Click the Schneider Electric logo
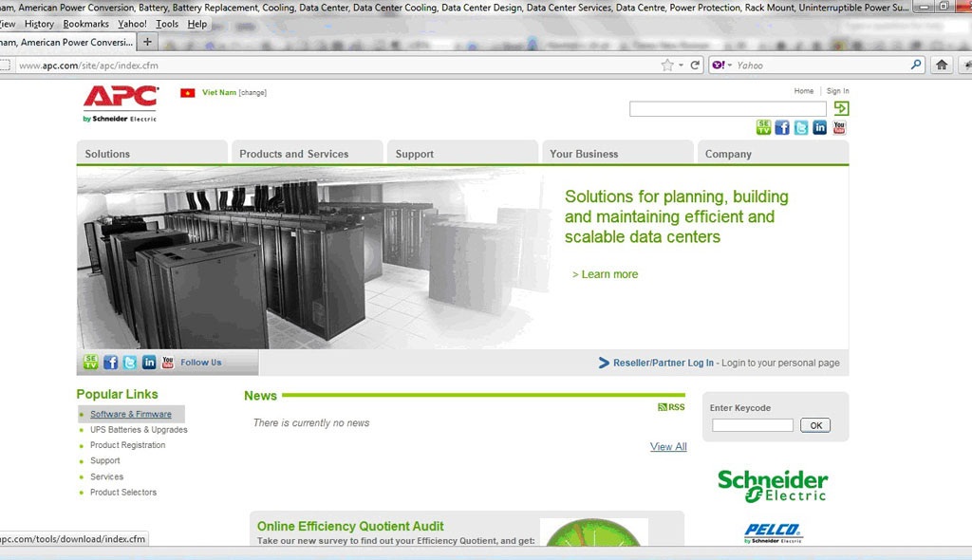This screenshot has height=560, width=972. [773, 486]
